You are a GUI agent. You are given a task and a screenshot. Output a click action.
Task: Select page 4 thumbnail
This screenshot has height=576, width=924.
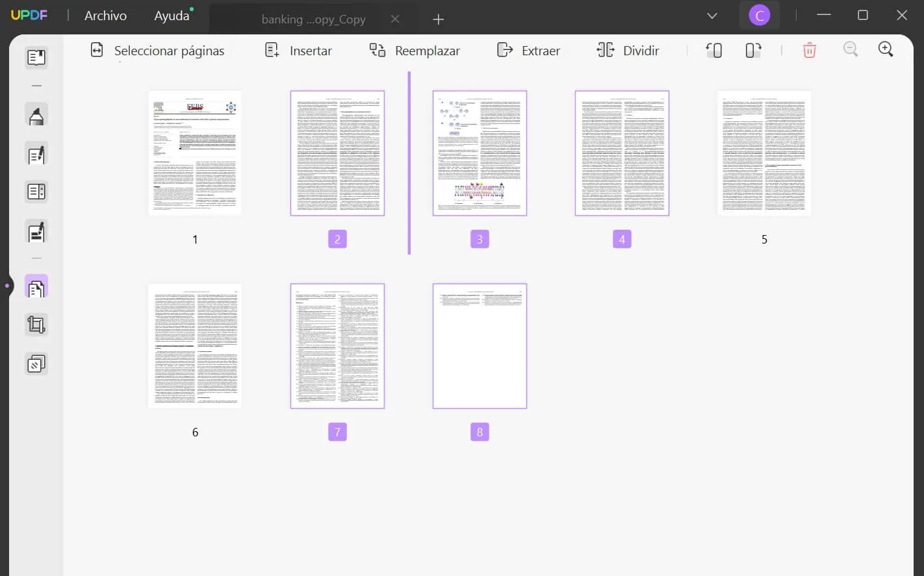click(622, 153)
